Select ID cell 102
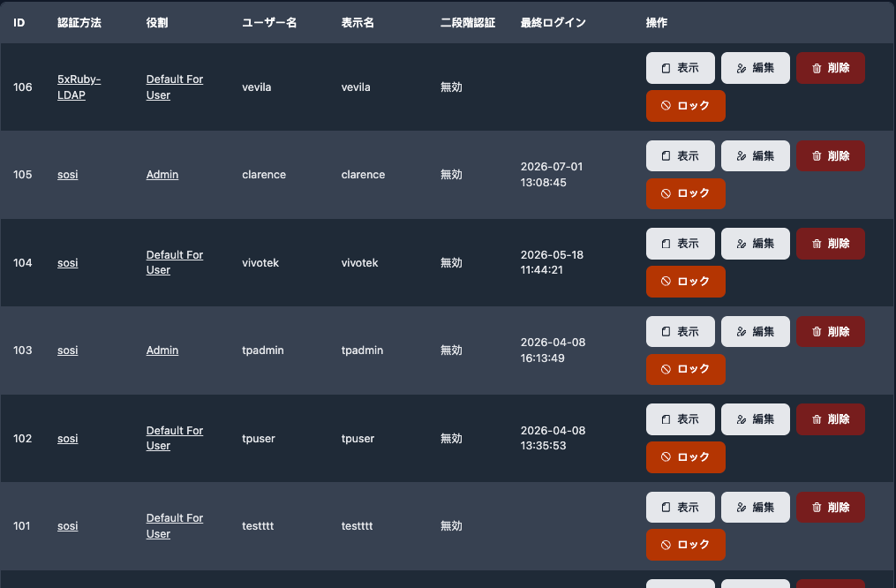This screenshot has width=896, height=588. pos(23,438)
